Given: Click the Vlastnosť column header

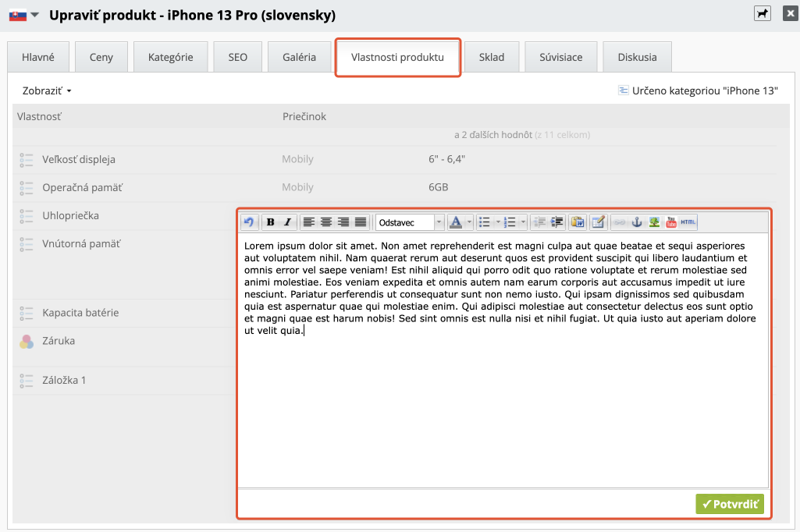Looking at the screenshot, I should [x=39, y=116].
